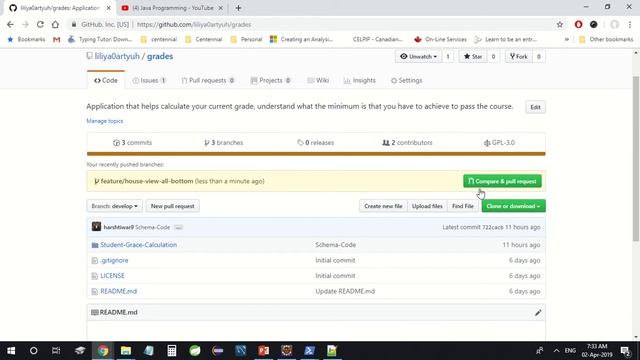Click the Upload files button

[x=427, y=206]
